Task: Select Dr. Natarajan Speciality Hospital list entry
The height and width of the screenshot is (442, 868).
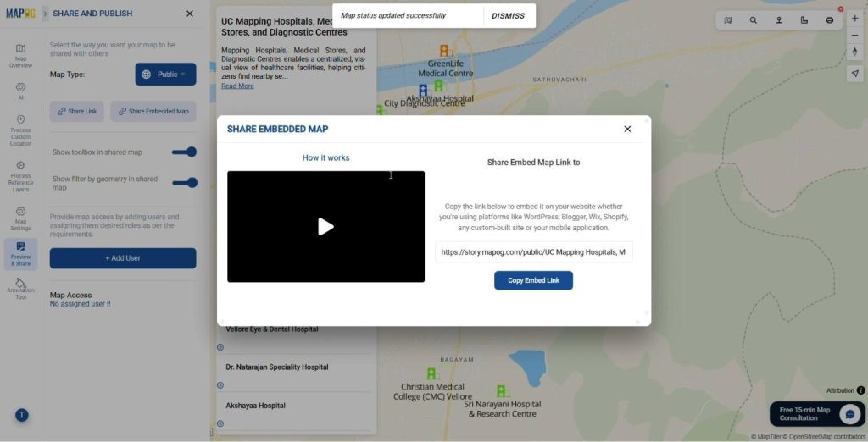Action: point(277,367)
